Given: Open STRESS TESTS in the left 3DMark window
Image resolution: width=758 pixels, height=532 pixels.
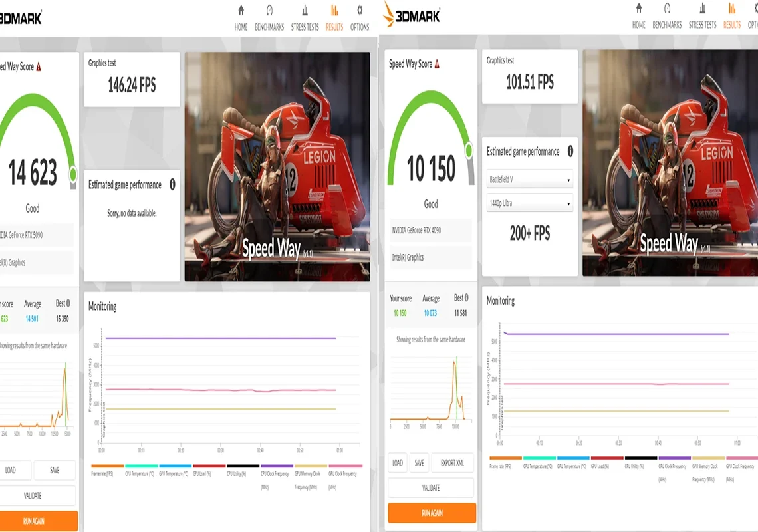Looking at the screenshot, I should click(x=305, y=19).
